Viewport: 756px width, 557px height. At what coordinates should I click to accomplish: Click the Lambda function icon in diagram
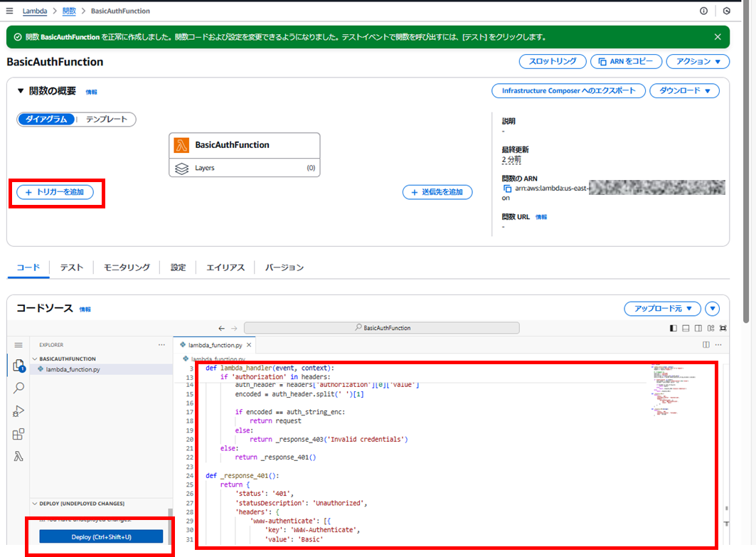181,144
